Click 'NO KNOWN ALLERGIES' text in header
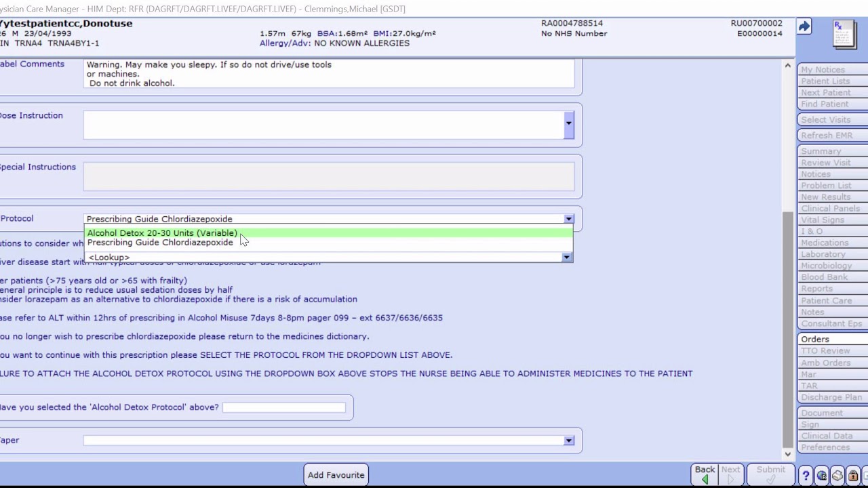Viewport: 868px width, 488px height. [362, 43]
